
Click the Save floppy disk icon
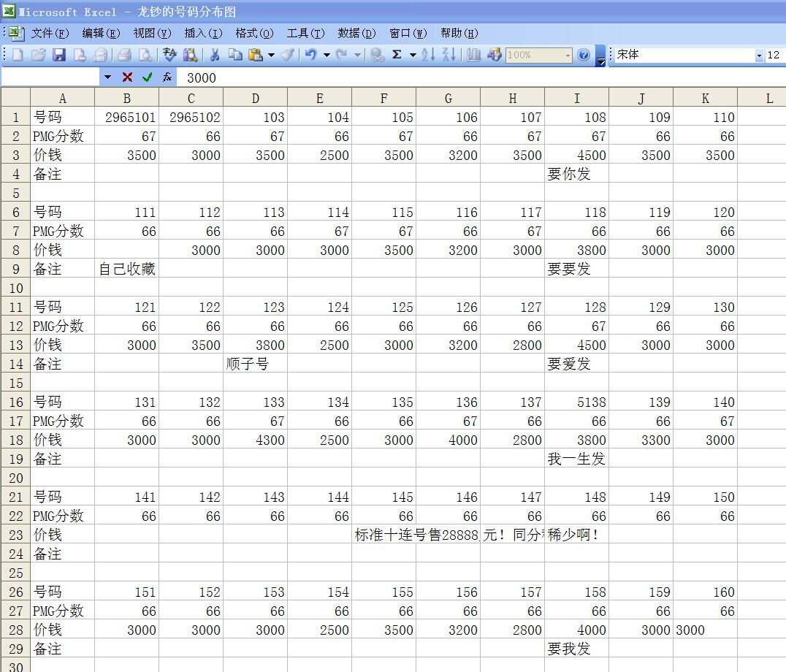click(59, 55)
